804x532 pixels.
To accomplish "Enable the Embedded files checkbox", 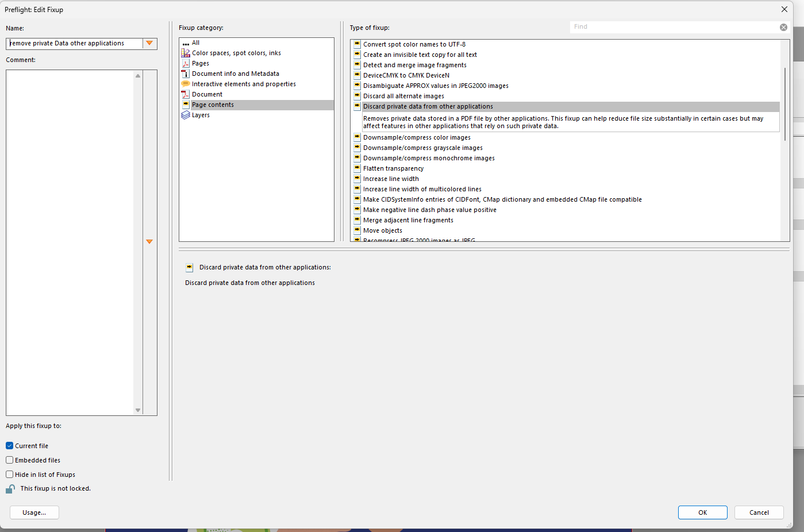I will pos(10,460).
